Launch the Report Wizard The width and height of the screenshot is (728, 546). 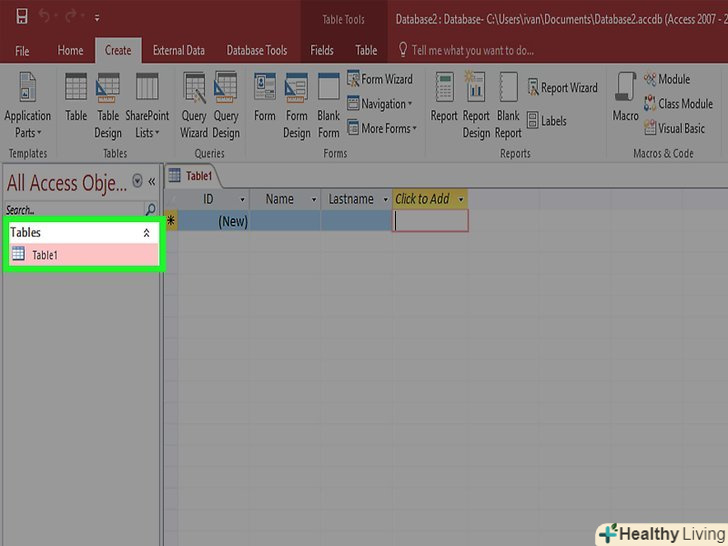(562, 87)
